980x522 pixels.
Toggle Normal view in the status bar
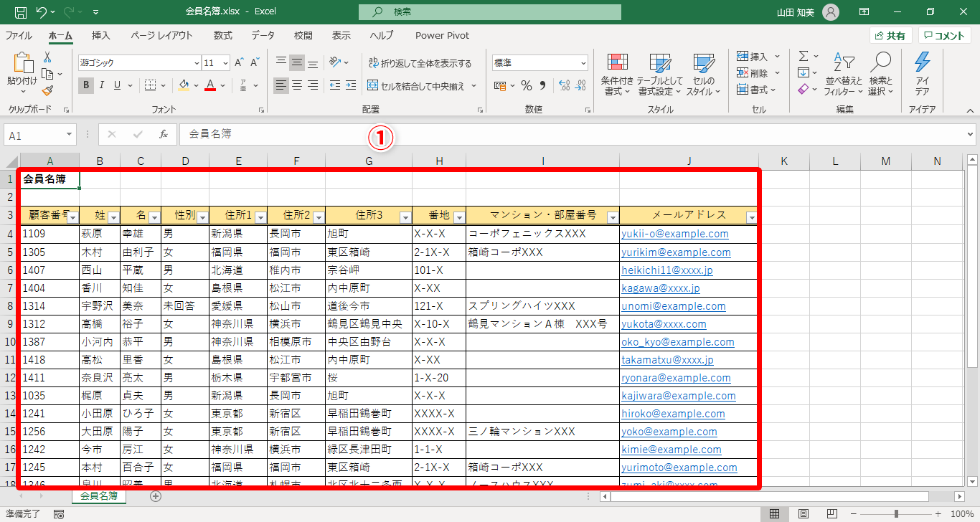pyautogui.click(x=774, y=514)
